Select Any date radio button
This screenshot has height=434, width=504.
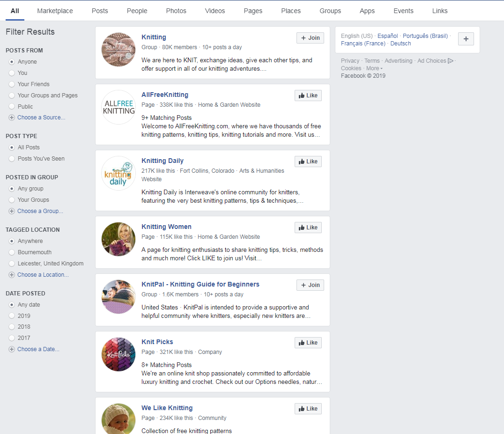click(12, 304)
